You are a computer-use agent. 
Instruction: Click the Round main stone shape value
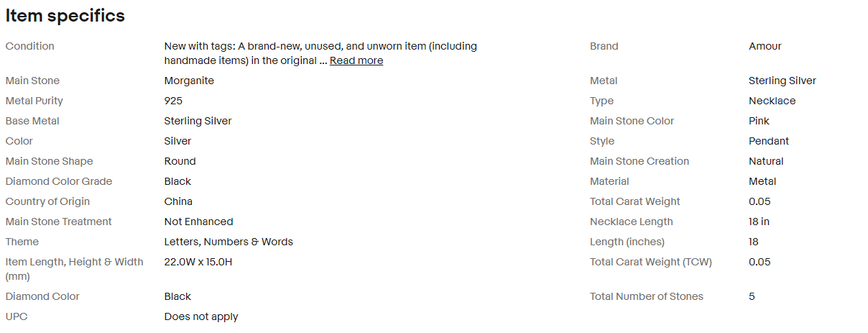180,161
